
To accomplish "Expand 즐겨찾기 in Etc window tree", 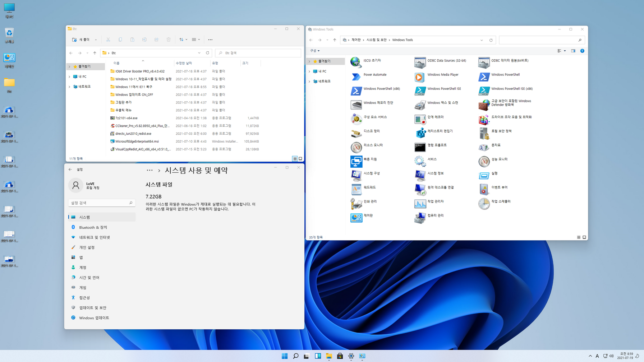I will [x=69, y=66].
